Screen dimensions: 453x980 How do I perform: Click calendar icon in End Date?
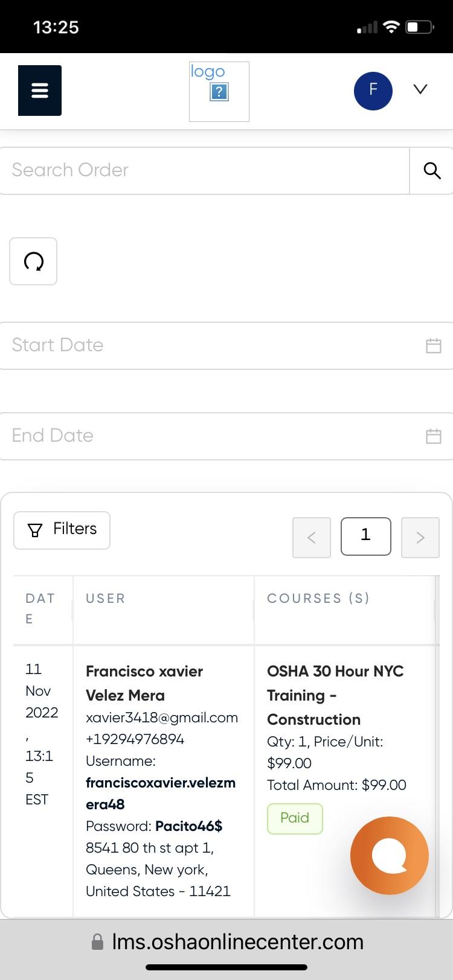point(434,436)
